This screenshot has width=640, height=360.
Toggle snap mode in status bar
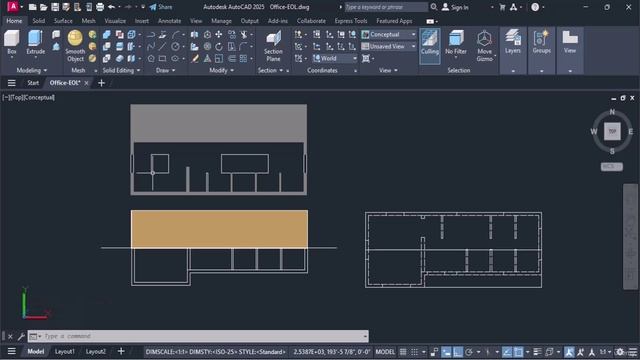(414, 352)
